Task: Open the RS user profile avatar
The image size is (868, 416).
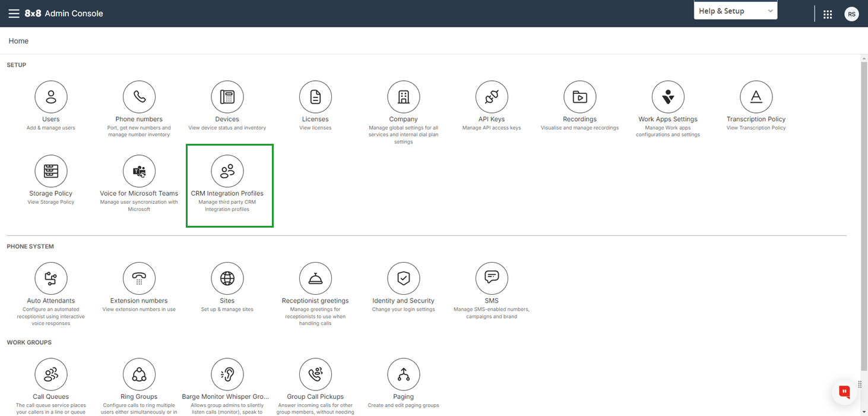Action: pyautogui.click(x=851, y=14)
